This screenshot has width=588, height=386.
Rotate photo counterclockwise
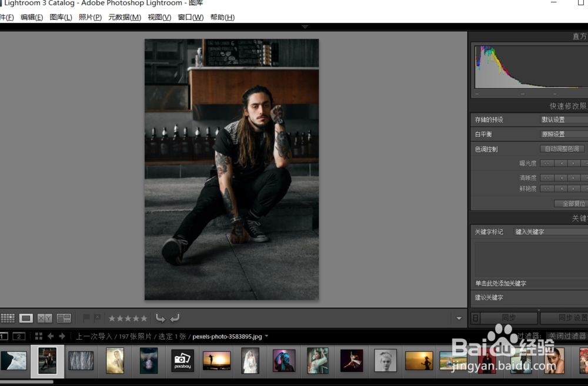160,318
